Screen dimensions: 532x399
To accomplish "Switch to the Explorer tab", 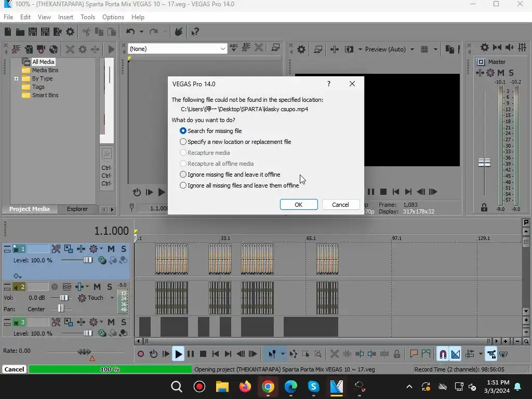I will click(x=77, y=209).
